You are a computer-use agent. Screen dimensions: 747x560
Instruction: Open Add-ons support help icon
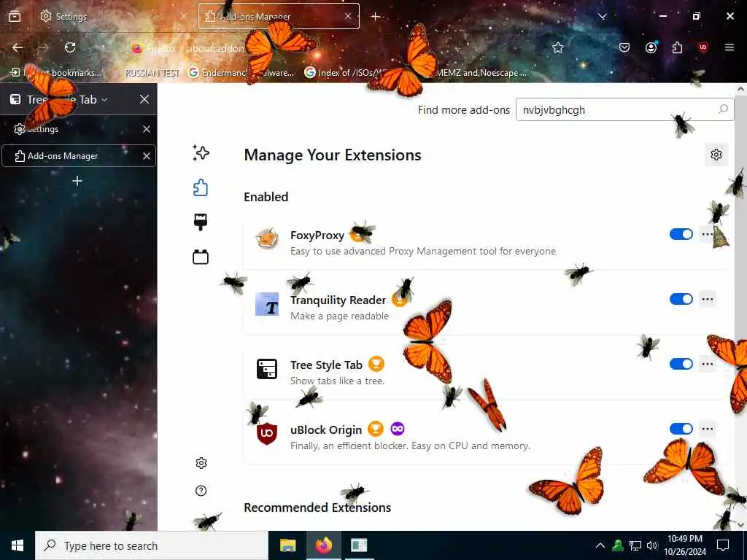[201, 491]
